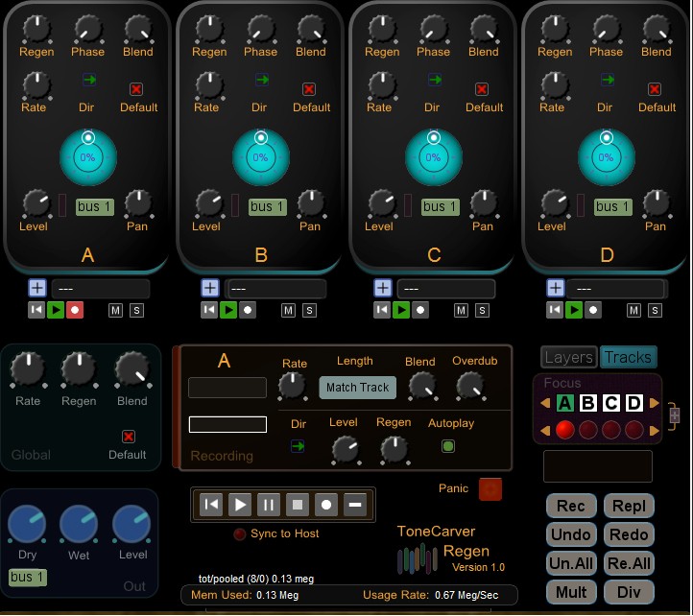The height and width of the screenshot is (616, 693).
Task: Click the Global Default red X
Action: pyautogui.click(x=129, y=437)
